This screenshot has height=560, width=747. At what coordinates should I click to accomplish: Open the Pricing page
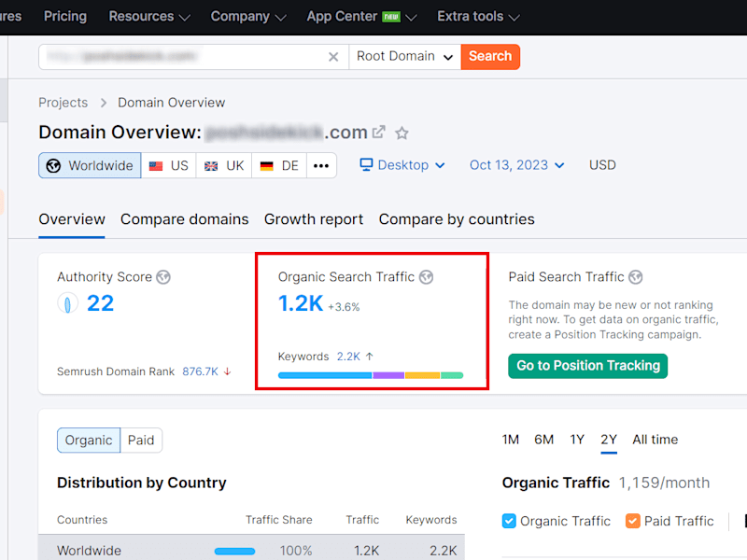pos(65,16)
